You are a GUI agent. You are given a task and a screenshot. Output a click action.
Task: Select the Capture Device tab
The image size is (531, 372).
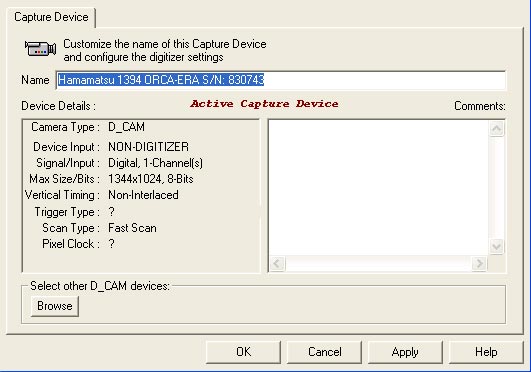tap(51, 17)
